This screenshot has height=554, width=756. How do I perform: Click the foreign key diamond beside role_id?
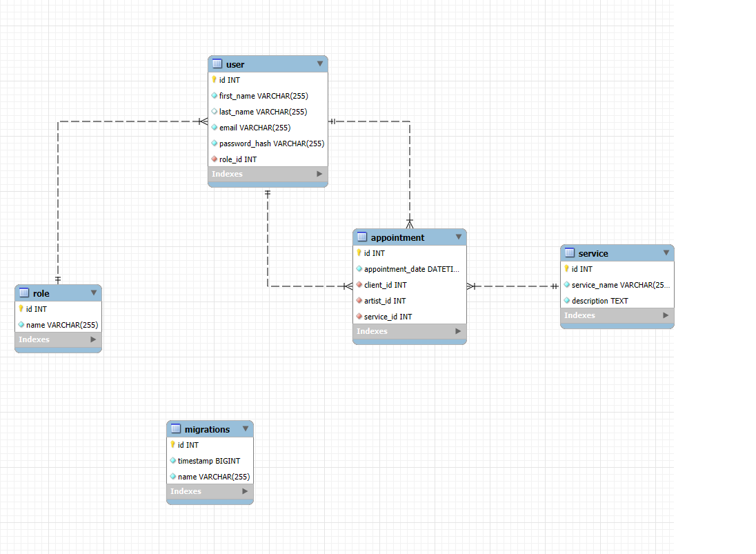[x=214, y=159]
